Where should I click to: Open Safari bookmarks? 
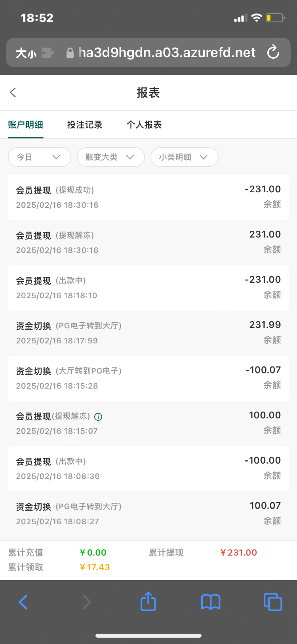[x=210, y=602]
